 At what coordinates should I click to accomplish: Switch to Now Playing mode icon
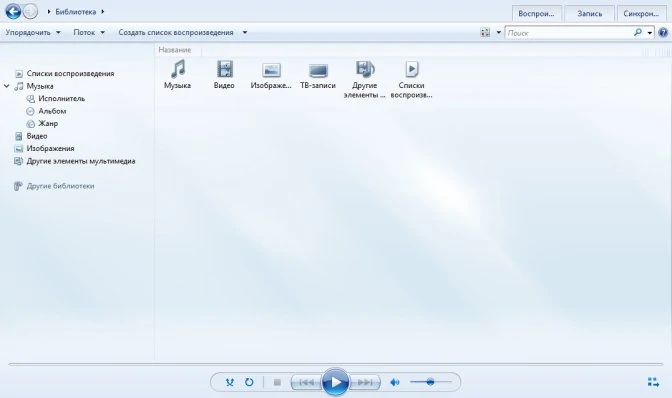[x=653, y=382]
